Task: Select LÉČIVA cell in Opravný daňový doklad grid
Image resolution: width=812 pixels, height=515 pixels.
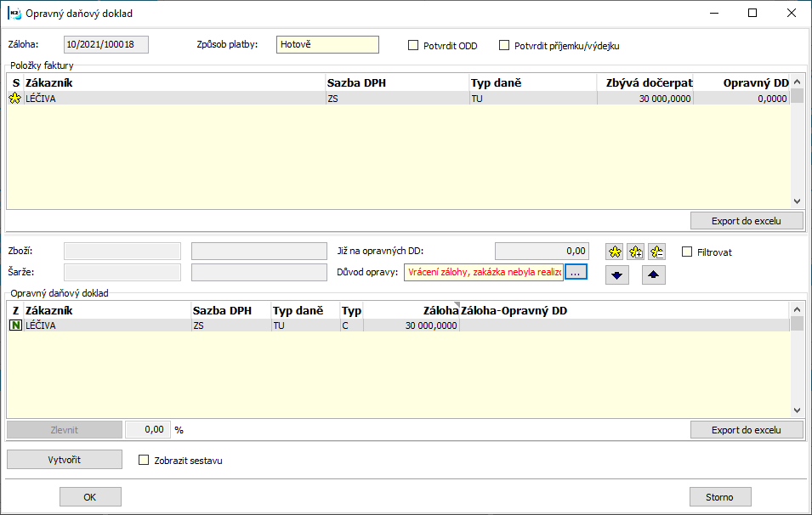Action: coord(107,325)
